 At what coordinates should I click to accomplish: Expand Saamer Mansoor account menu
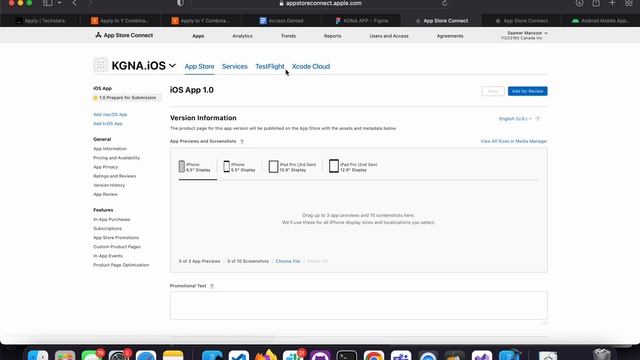[x=524, y=35]
